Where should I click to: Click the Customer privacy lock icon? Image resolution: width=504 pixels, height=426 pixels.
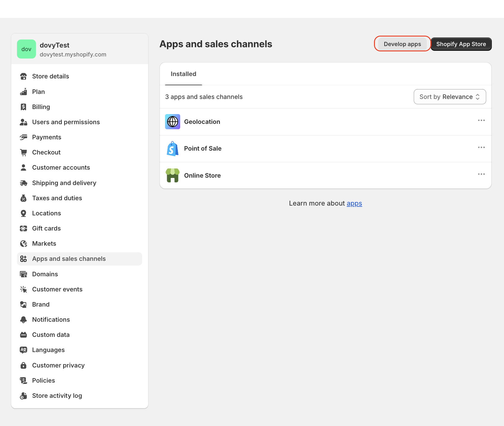pyautogui.click(x=23, y=365)
